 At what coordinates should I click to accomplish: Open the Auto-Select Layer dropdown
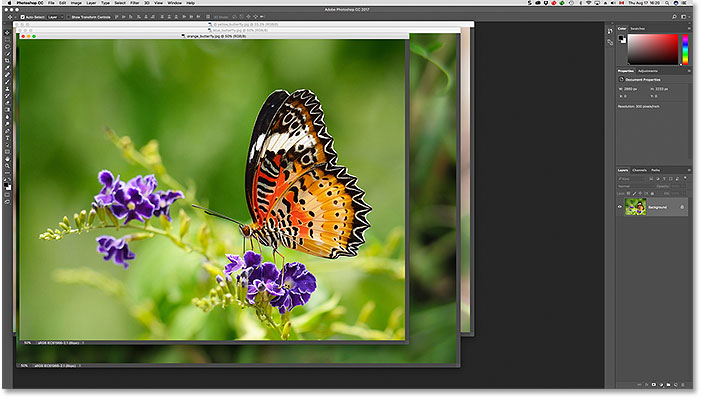coord(55,17)
